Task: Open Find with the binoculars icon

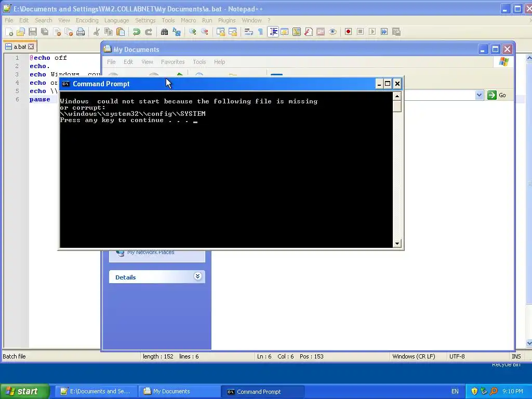Action: coord(165,32)
